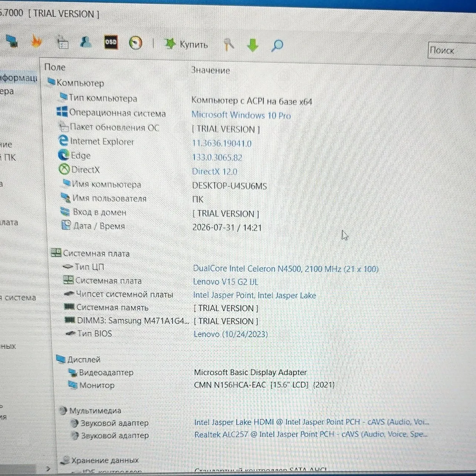Click the icon beside Имя пользователя
The height and width of the screenshot is (476, 476).
coord(65,198)
